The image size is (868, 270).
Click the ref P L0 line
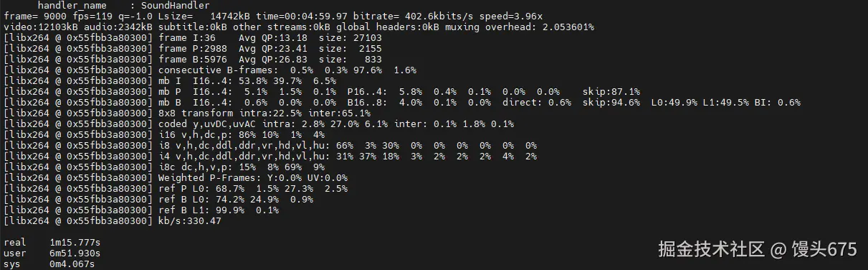(x=176, y=189)
